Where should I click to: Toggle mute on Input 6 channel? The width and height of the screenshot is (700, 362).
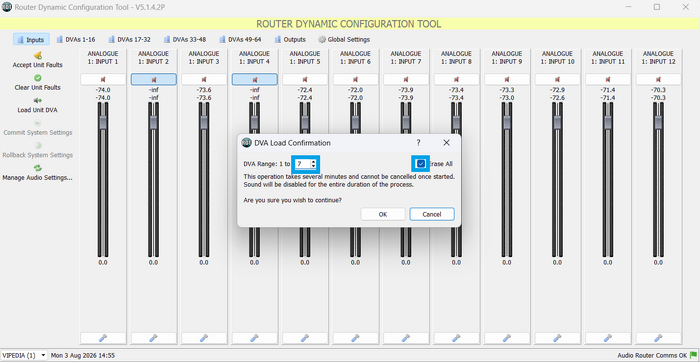coord(355,79)
